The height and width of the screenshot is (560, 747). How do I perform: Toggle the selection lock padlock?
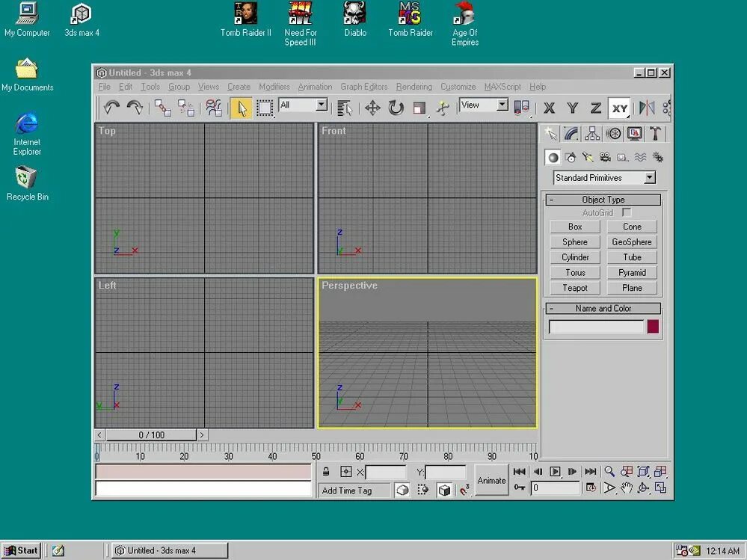coord(326,472)
